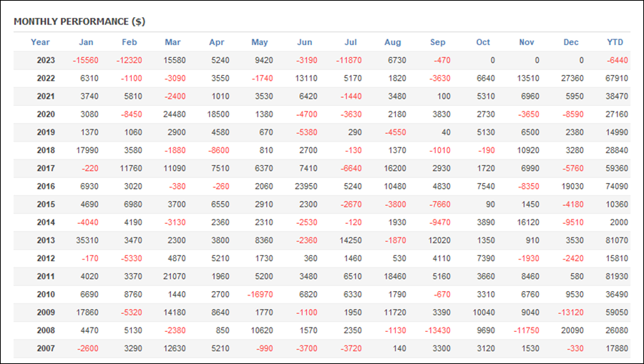Image resolution: width=644 pixels, height=364 pixels.
Task: Select the Jan column header
Action: 86,42
